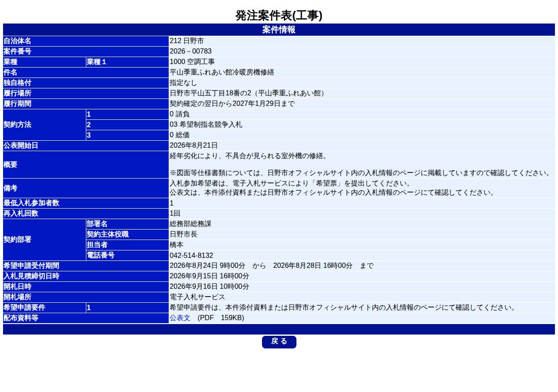Select the address 日野市平山五丁目18番の2
The height and width of the screenshot is (392, 558).
(211, 93)
